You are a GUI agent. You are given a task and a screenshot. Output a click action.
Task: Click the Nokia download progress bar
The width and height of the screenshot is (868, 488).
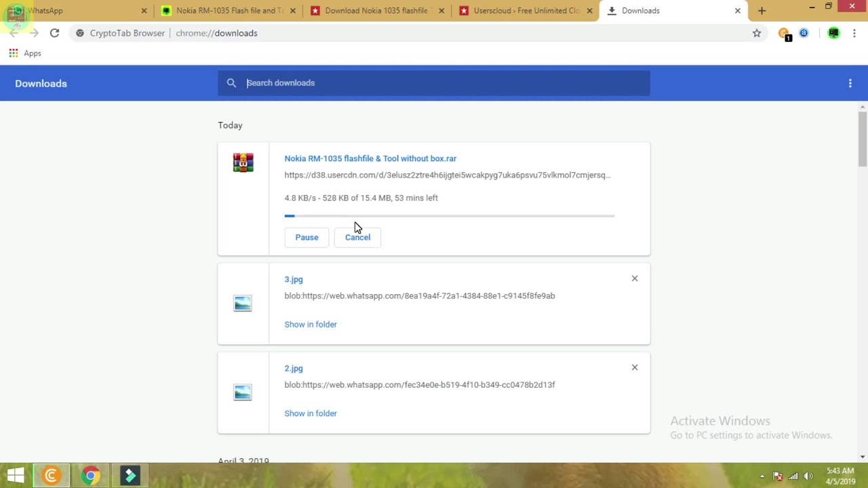click(x=450, y=216)
